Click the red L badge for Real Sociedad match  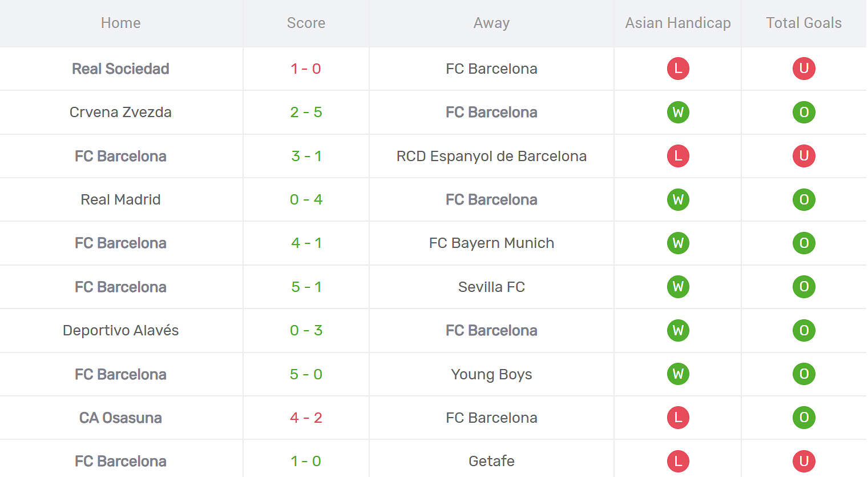[x=678, y=69]
